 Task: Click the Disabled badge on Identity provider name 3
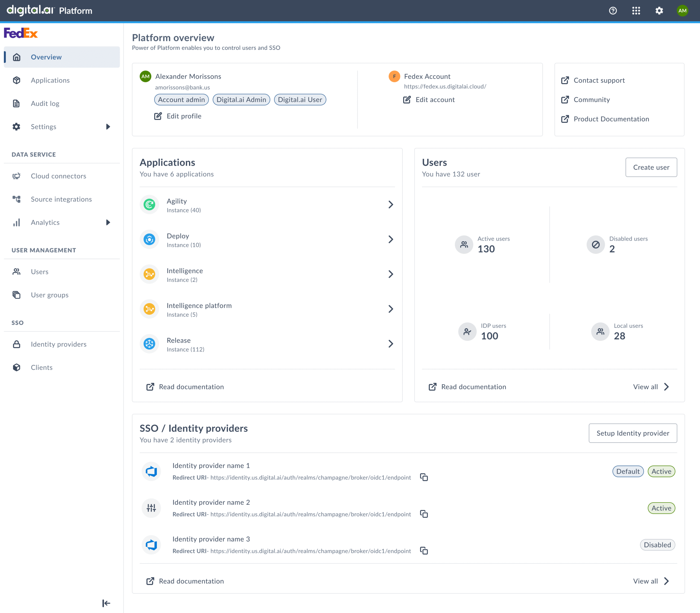pos(657,545)
